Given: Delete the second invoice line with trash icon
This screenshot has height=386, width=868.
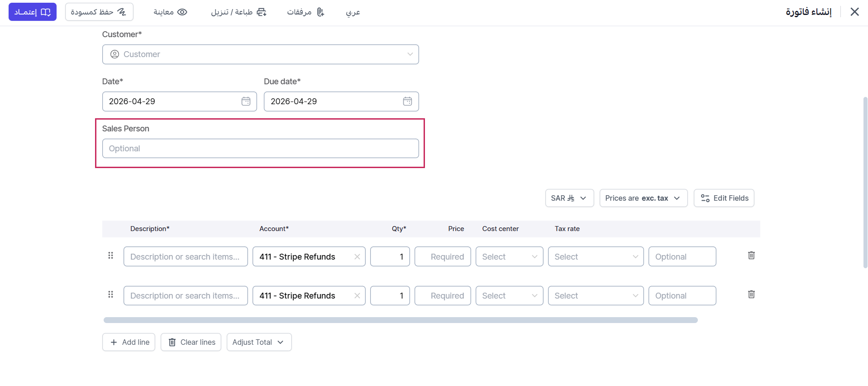Looking at the screenshot, I should 751,294.
